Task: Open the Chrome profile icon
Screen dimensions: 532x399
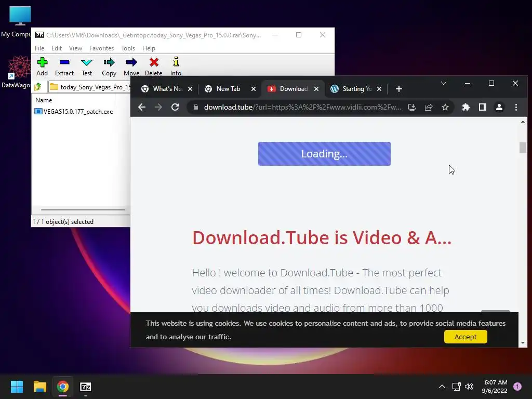Action: tap(499, 107)
